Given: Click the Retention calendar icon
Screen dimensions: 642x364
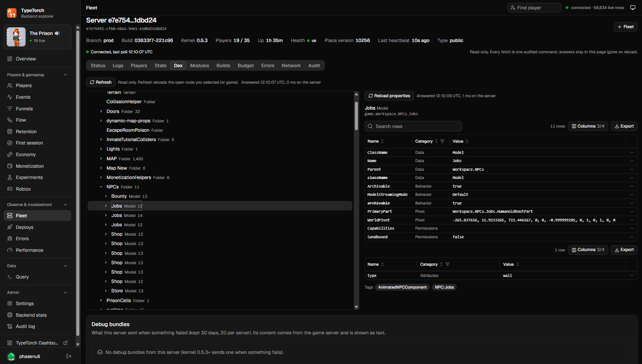Looking at the screenshot, I should 10,132.
